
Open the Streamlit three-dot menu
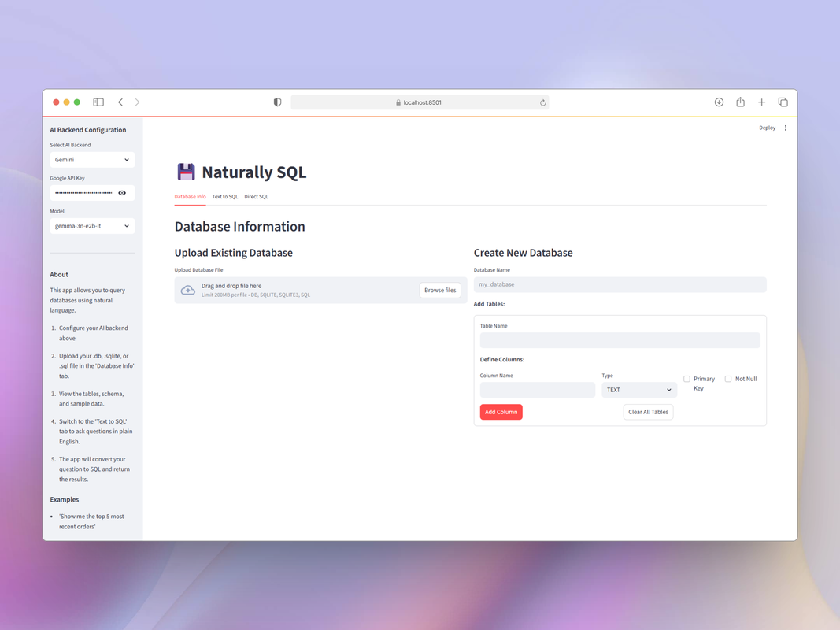786,128
